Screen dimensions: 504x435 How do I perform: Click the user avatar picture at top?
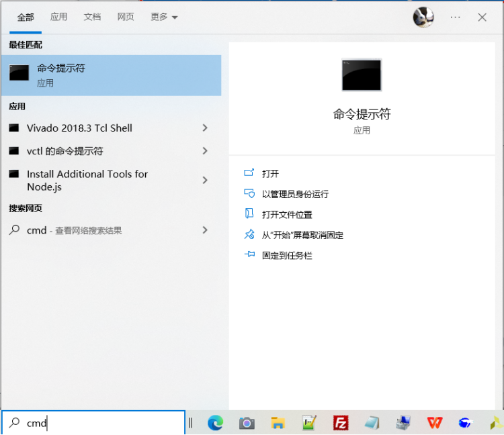click(423, 17)
